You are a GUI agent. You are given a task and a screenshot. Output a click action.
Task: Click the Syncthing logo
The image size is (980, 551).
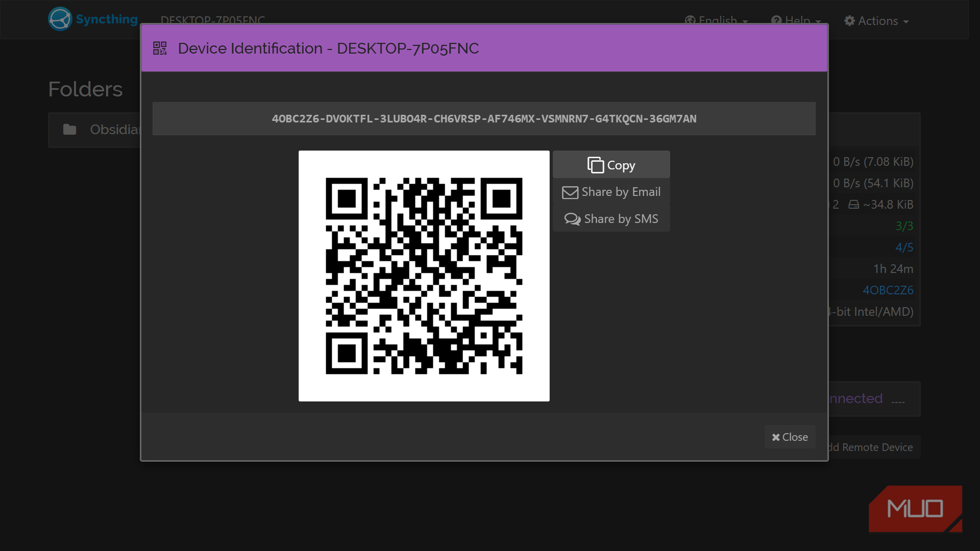93,19
